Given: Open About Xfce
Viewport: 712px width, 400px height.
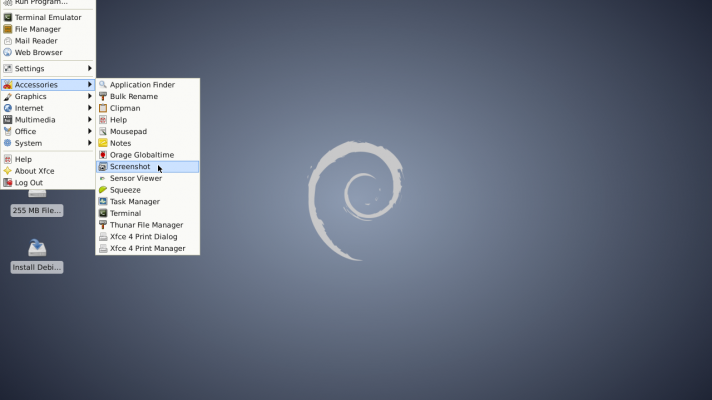Looking at the screenshot, I should [x=48, y=171].
